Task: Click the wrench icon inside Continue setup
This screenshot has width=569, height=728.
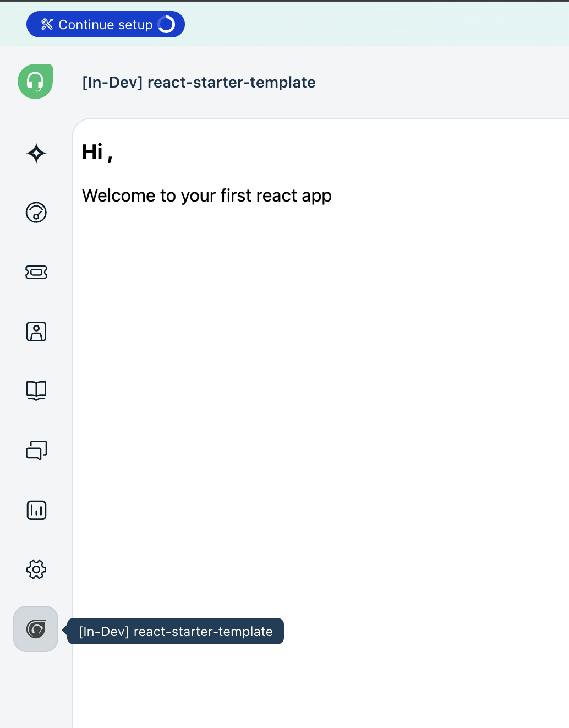Action: coord(47,24)
